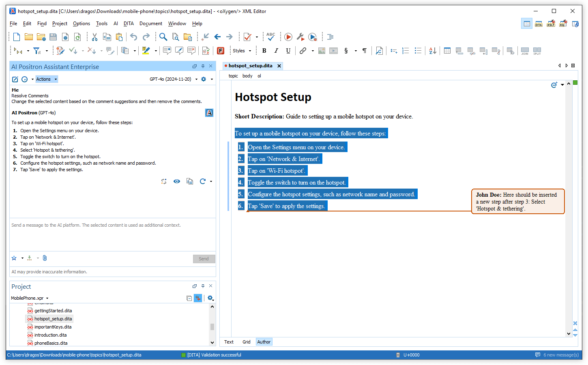588x365 pixels.
Task: Click the Open file folder icon
Action: click(x=29, y=37)
